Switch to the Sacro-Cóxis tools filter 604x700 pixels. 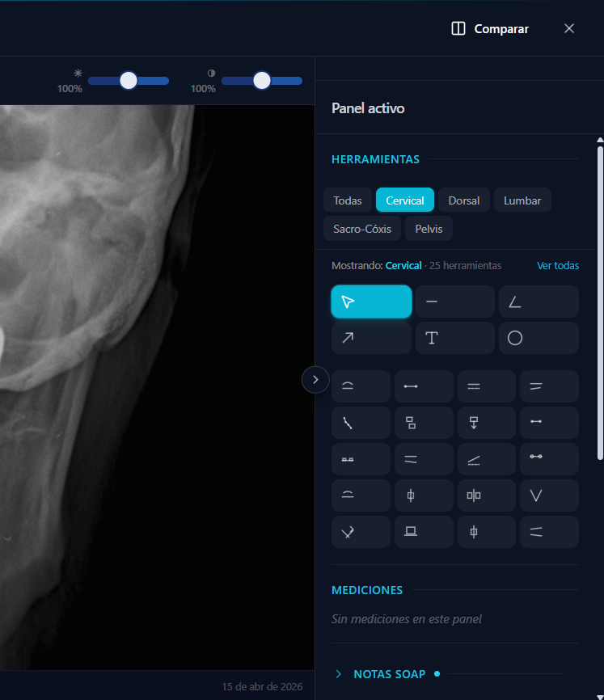pyautogui.click(x=362, y=229)
